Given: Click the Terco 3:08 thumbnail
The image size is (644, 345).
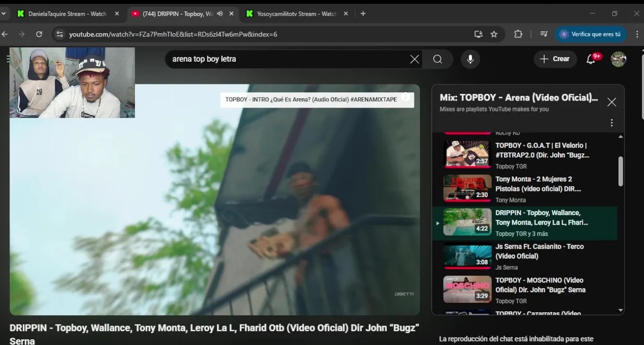Looking at the screenshot, I should coord(467,255).
